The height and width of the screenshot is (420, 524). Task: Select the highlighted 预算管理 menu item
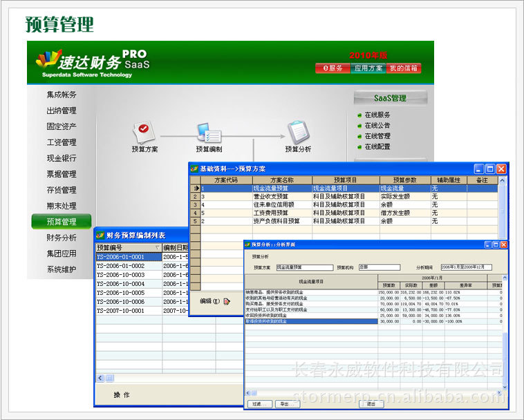[62, 222]
